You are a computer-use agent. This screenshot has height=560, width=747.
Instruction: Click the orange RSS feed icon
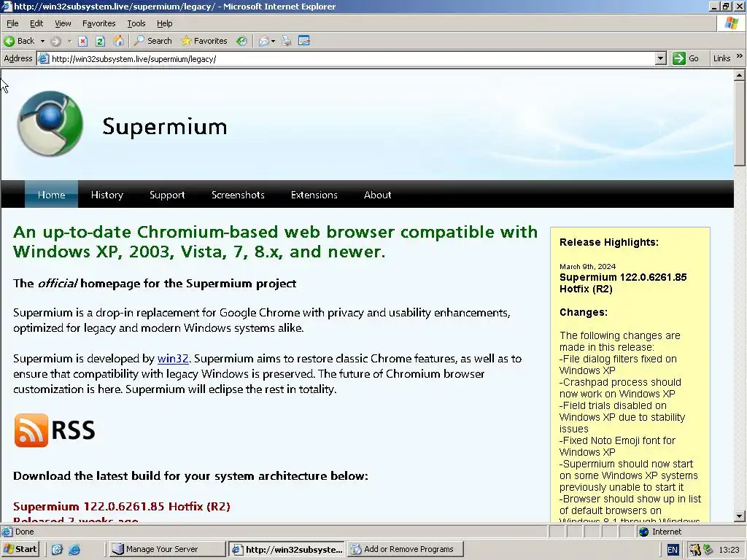click(x=31, y=430)
